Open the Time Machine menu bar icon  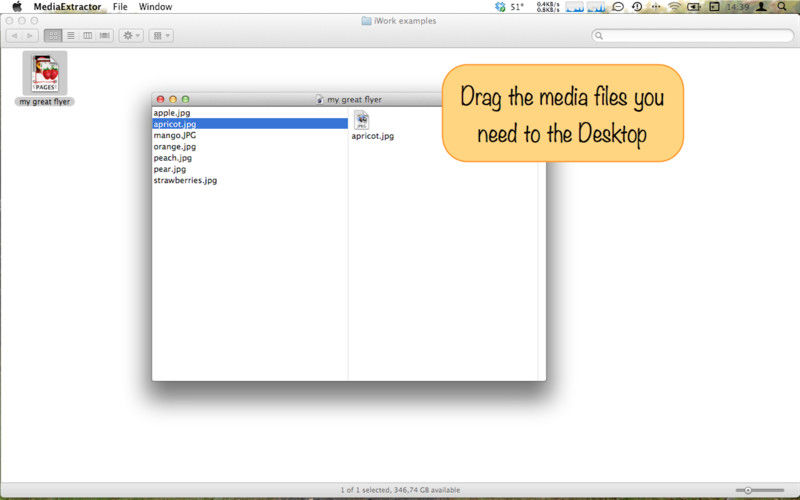pyautogui.click(x=637, y=7)
